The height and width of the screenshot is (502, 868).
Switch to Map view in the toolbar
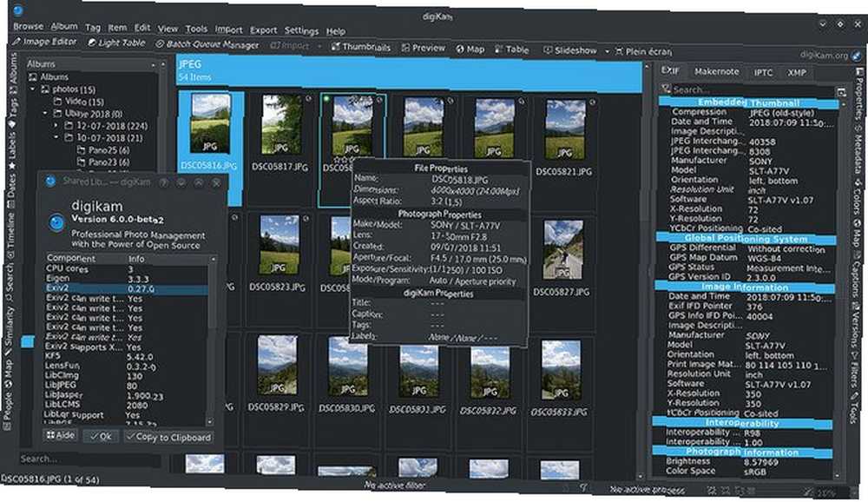(470, 49)
